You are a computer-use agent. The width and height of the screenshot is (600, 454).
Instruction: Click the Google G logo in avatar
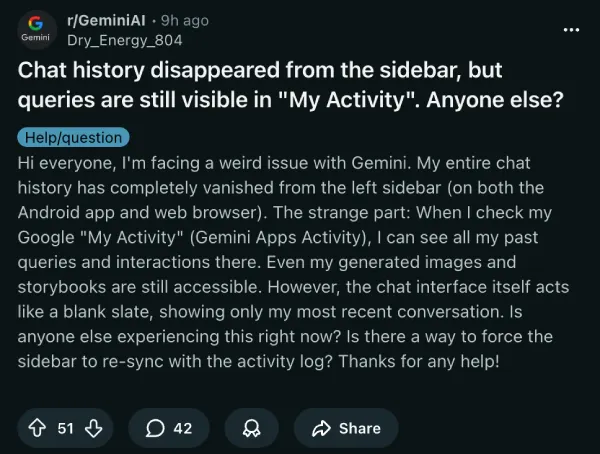(35, 22)
